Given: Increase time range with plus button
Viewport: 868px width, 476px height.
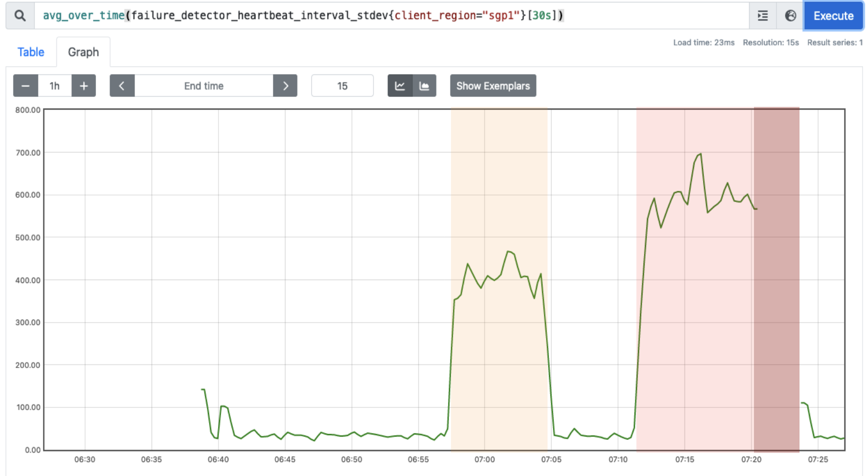Looking at the screenshot, I should pos(83,86).
